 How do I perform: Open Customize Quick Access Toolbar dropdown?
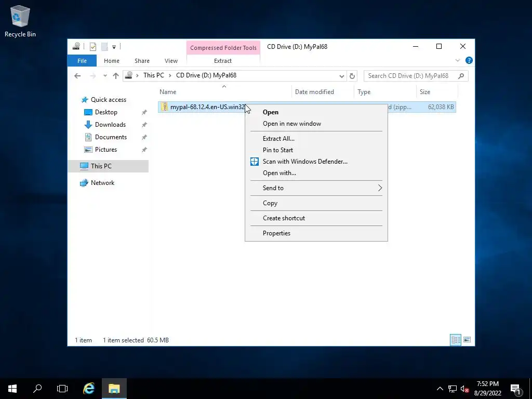tap(114, 47)
